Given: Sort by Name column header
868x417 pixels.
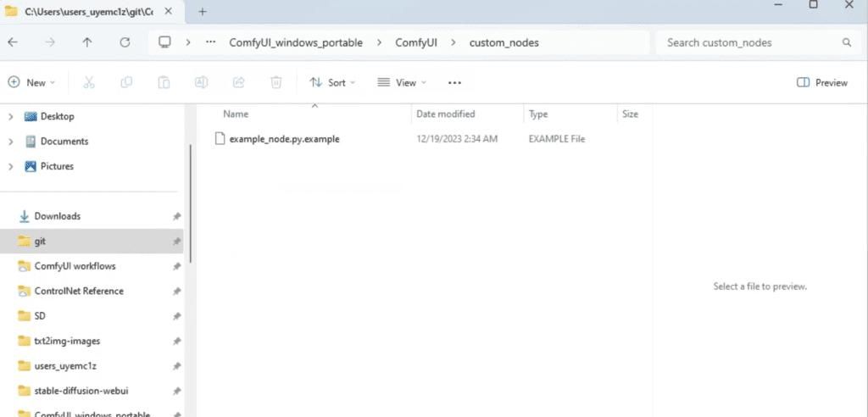Looking at the screenshot, I should (x=236, y=114).
